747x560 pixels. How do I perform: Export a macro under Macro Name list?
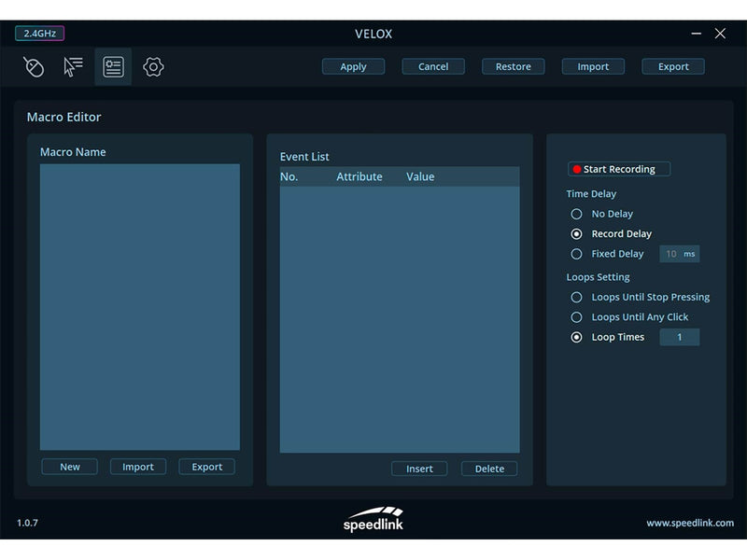[x=206, y=467]
